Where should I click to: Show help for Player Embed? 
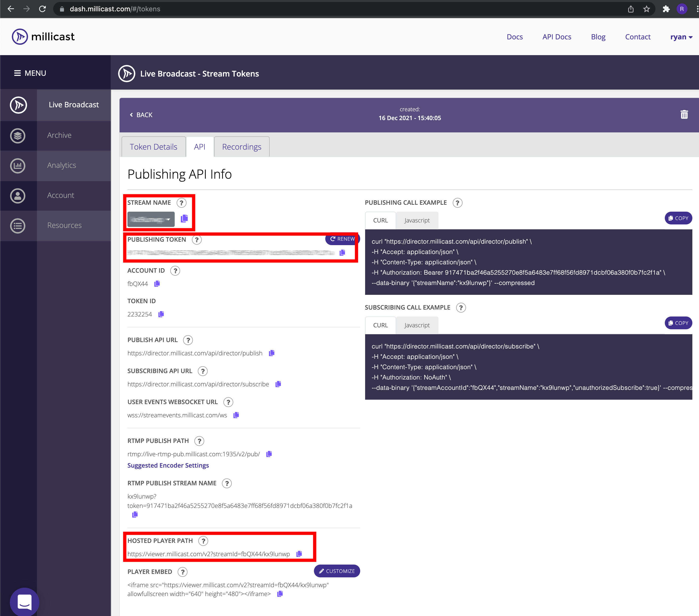click(183, 572)
